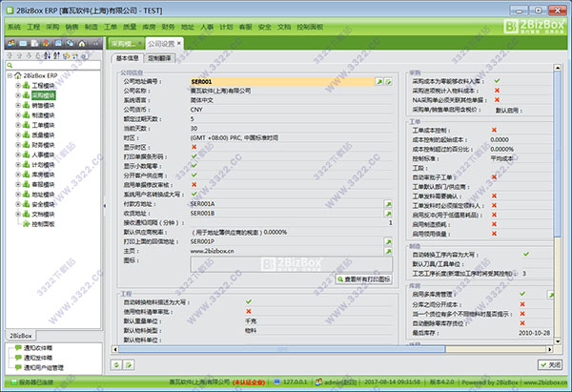This screenshot has height=392, width=572.
Task: Expand the 文档模块 tree node
Action: click(18, 214)
